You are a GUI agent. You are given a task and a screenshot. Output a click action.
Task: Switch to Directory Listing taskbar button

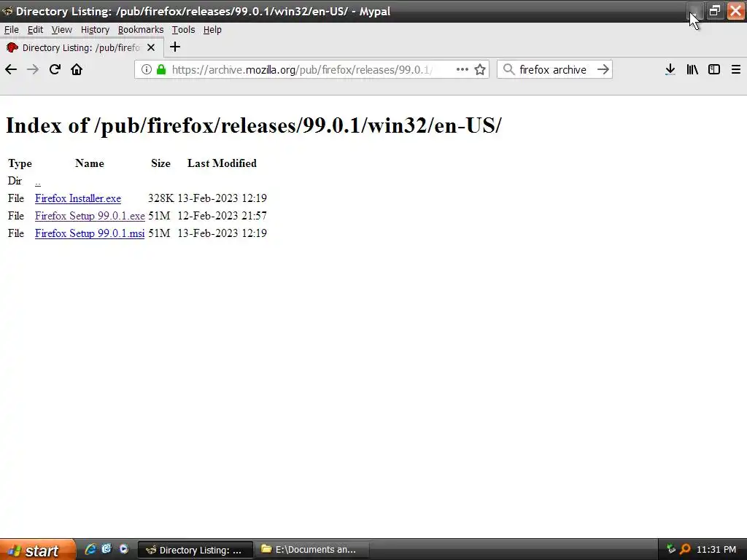point(196,550)
